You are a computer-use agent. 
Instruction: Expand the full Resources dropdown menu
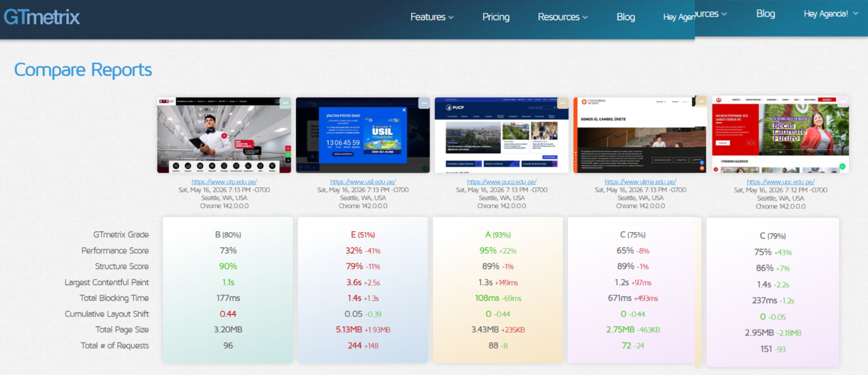pos(563,17)
